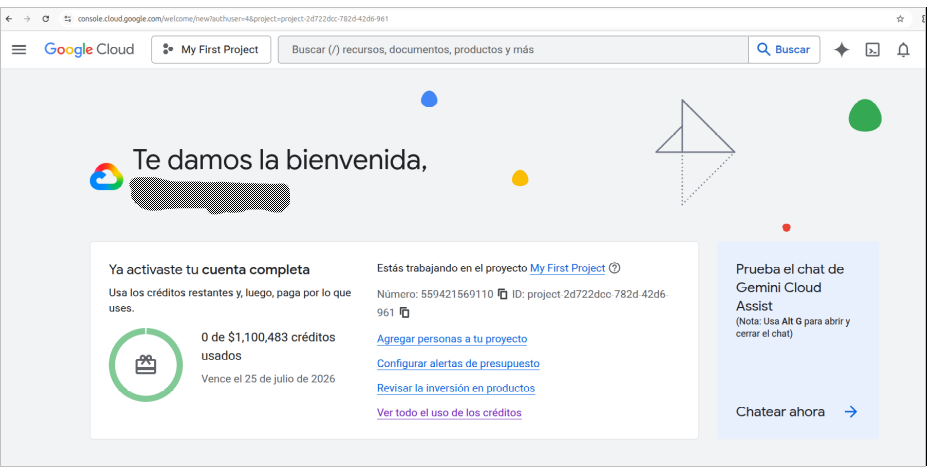The image size is (928, 468).
Task: Focus the Buscar recursos search field
Action: click(x=513, y=50)
